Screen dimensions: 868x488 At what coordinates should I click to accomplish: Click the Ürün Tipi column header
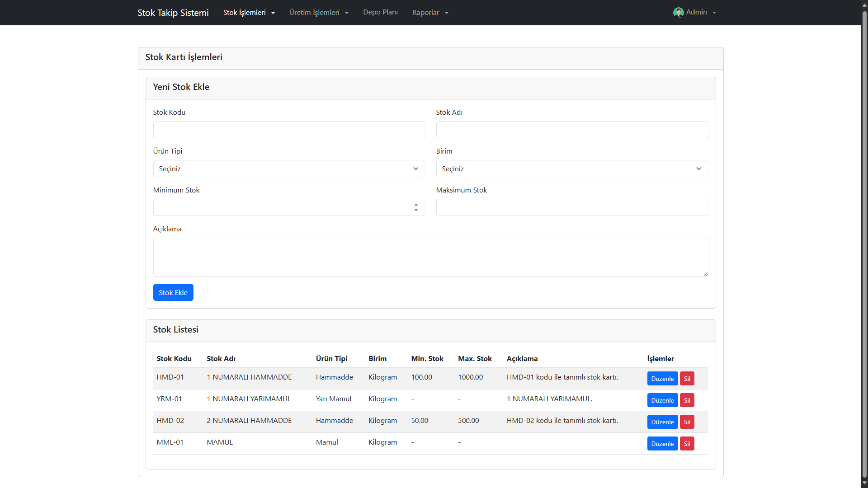[332, 358]
